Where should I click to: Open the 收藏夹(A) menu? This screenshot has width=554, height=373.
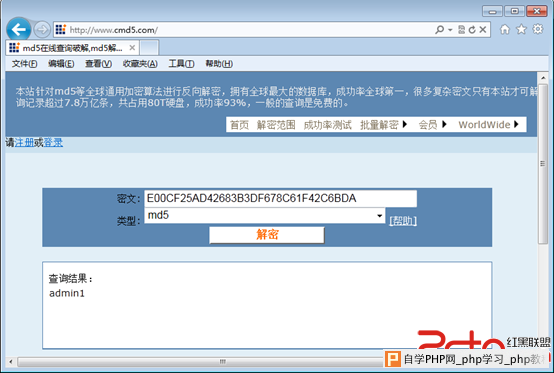click(x=140, y=64)
